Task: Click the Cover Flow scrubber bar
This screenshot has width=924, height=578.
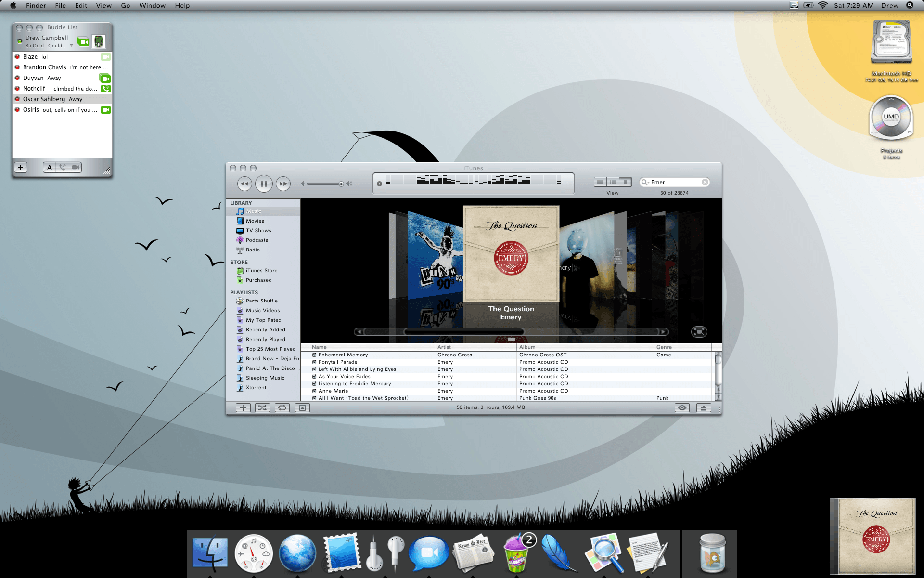Action: point(464,332)
